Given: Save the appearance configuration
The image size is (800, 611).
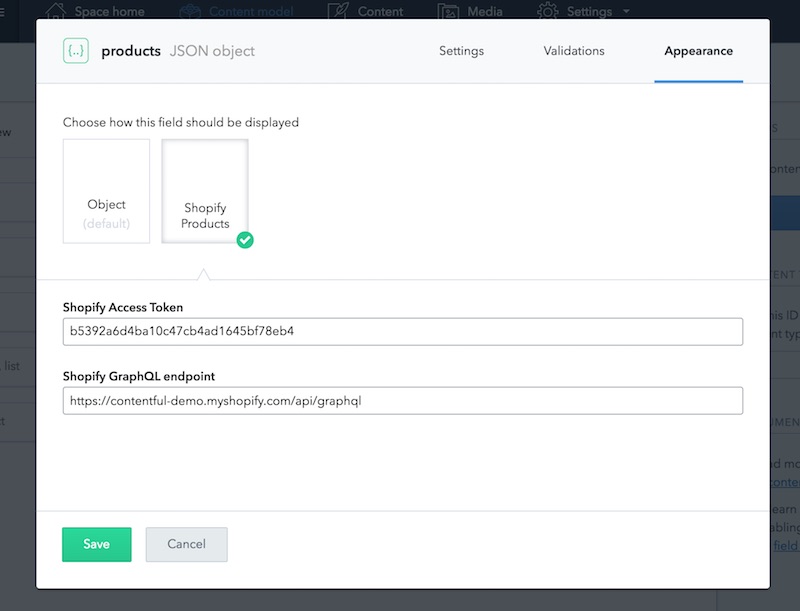Looking at the screenshot, I should [96, 544].
